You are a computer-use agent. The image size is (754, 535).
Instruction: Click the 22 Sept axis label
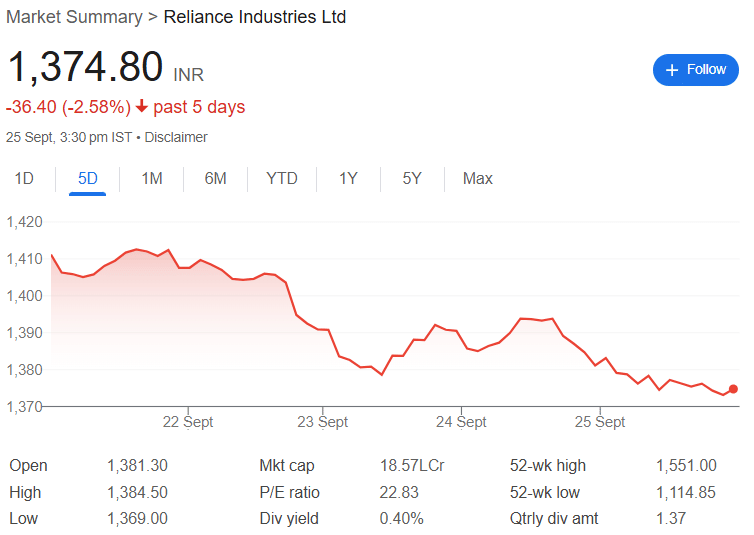click(188, 422)
